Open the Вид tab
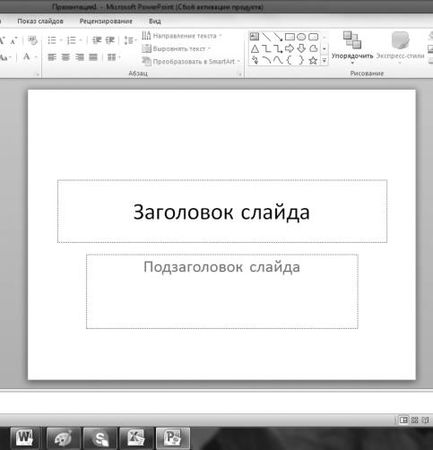The width and height of the screenshot is (433, 450). point(155,21)
